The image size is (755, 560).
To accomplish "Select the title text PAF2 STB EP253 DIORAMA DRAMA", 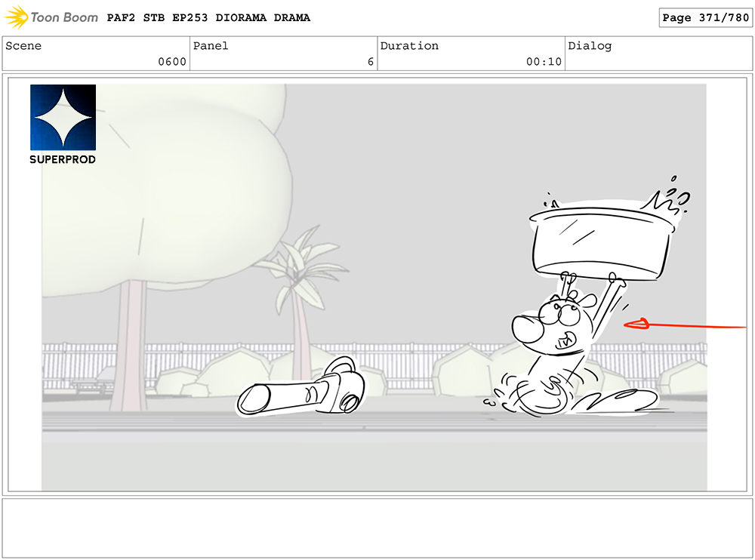I will tap(208, 18).
